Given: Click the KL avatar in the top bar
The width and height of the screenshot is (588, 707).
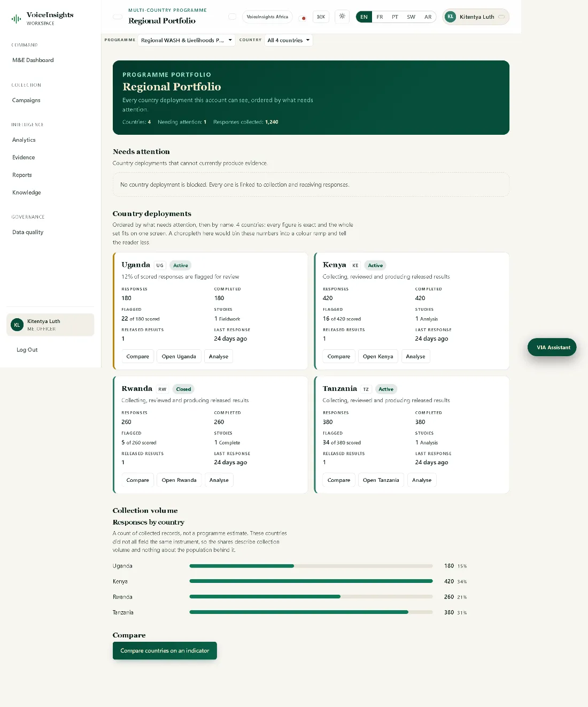Looking at the screenshot, I should [451, 17].
